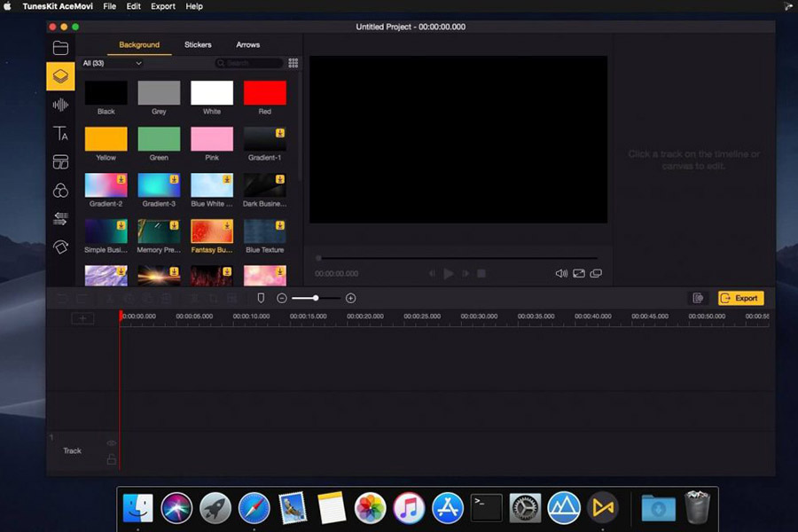
Task: Open the grid view selector beside search
Action: click(x=293, y=63)
